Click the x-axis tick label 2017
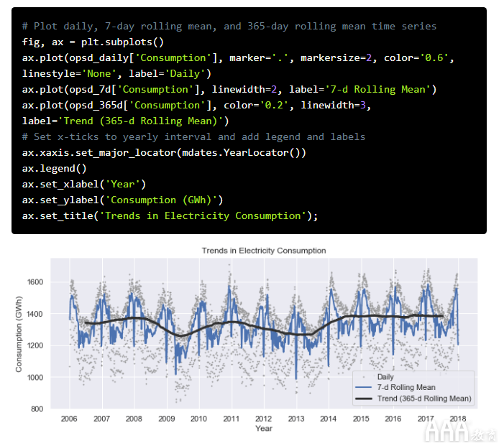Screen dimensions: 504x446 click(426, 419)
